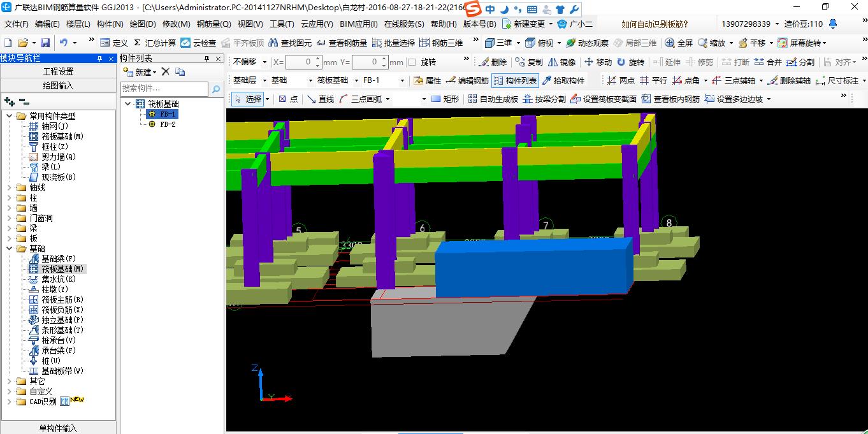Click 删除 delete tool
This screenshot has height=434, width=868.
493,62
